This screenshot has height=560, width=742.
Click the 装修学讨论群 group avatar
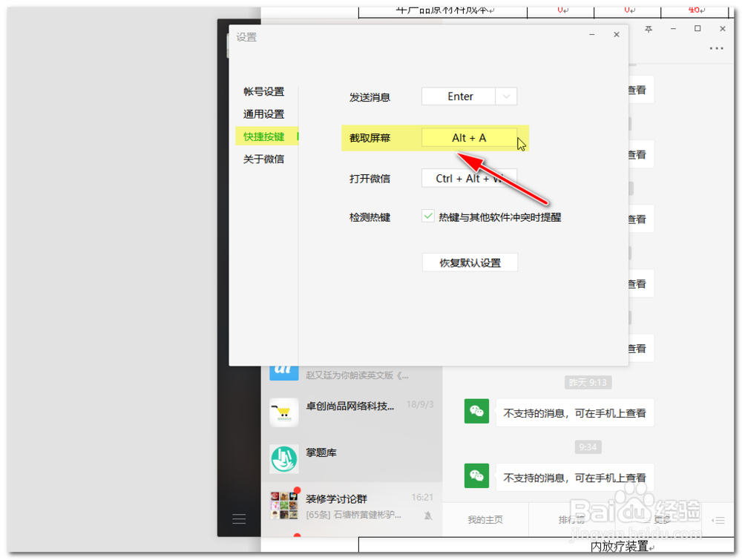(x=284, y=505)
